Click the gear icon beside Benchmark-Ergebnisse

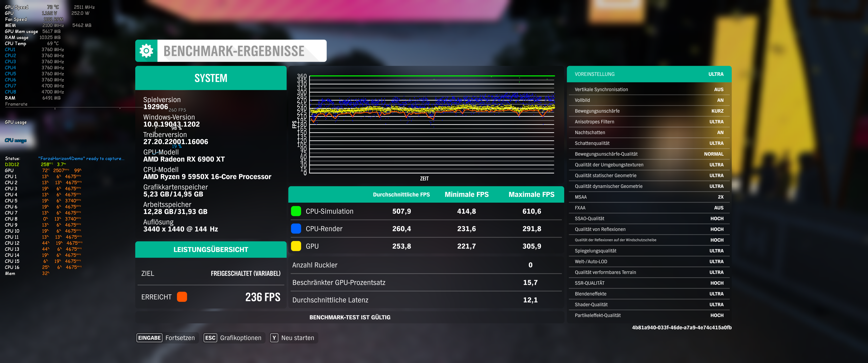pyautogui.click(x=146, y=51)
